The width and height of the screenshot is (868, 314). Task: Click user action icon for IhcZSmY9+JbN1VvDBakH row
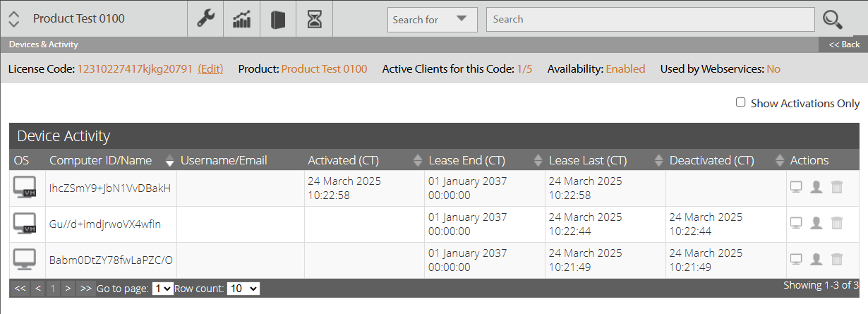click(x=816, y=187)
